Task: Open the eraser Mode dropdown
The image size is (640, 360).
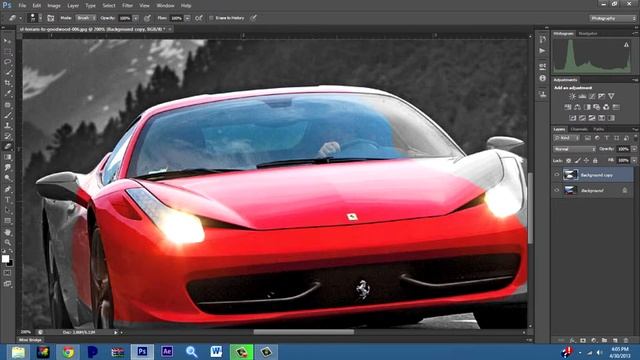Action: pos(86,18)
